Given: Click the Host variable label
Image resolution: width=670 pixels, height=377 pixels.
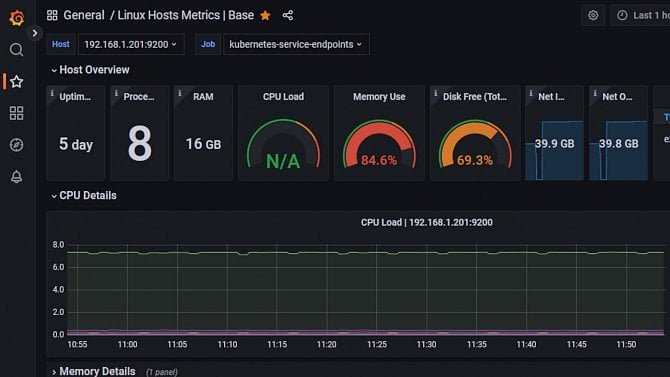Looking at the screenshot, I should (61, 44).
